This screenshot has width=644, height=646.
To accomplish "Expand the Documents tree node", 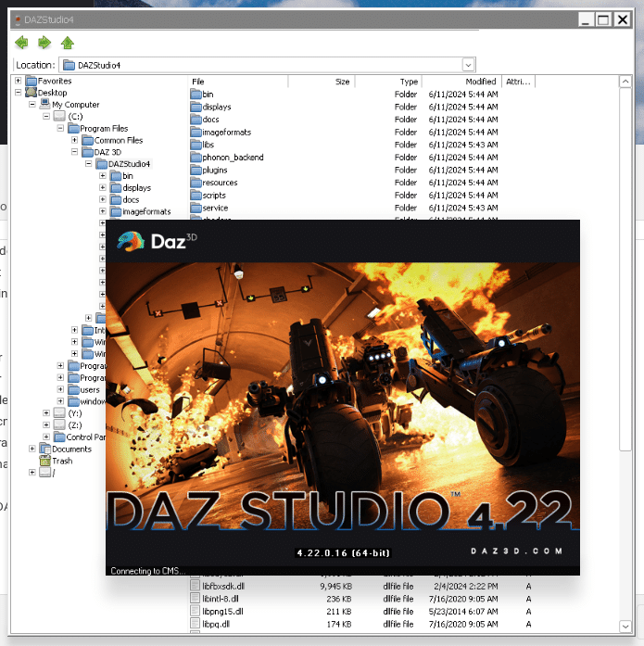I will (32, 449).
